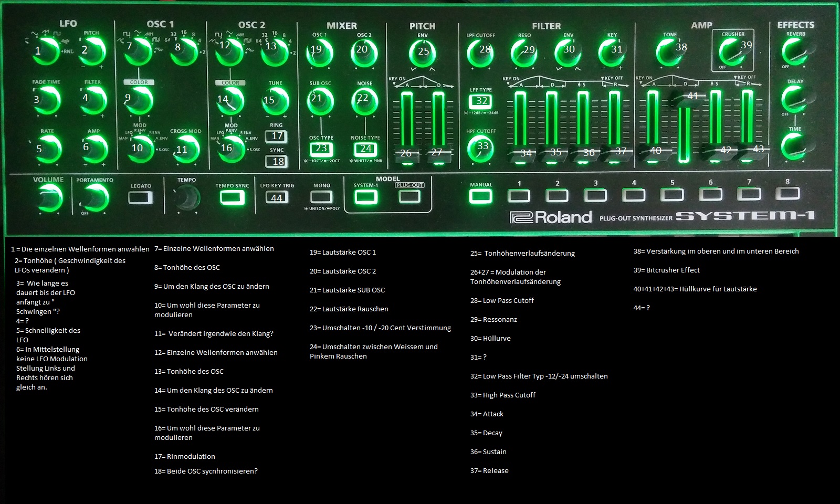The height and width of the screenshot is (504, 840).
Task: Click the OSC 1 octave range knob
Action: point(184,51)
